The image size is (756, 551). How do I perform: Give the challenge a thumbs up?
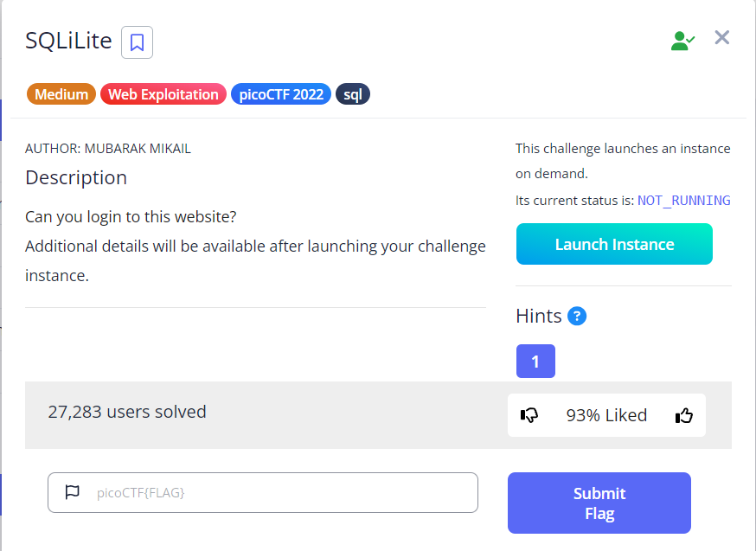pyautogui.click(x=683, y=415)
